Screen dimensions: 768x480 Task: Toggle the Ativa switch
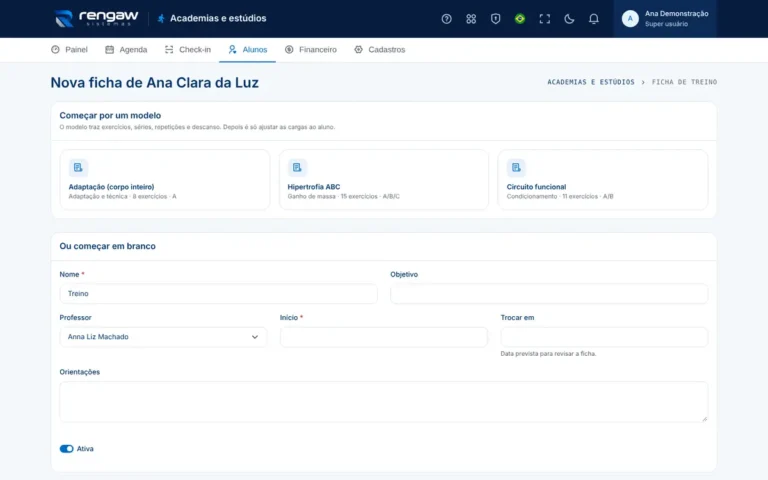pyautogui.click(x=67, y=449)
